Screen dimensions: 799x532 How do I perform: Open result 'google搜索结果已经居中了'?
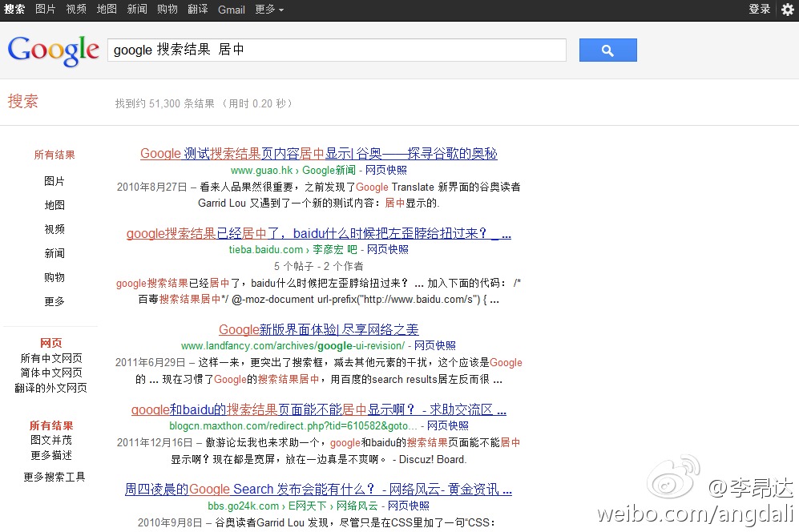319,233
